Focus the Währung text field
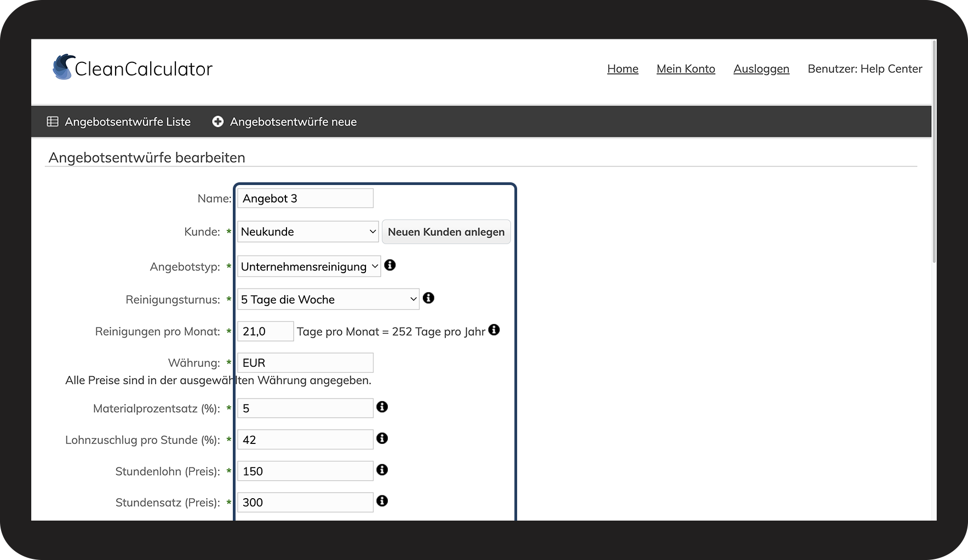 click(305, 363)
